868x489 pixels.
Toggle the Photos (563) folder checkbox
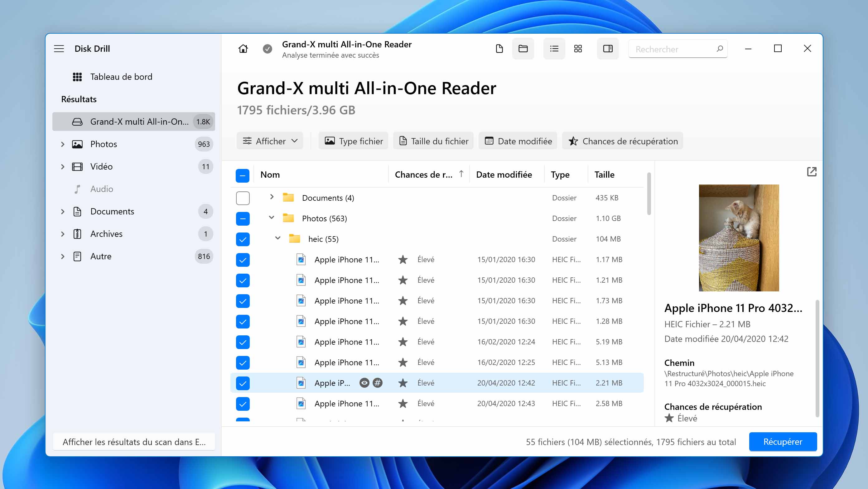point(243,218)
